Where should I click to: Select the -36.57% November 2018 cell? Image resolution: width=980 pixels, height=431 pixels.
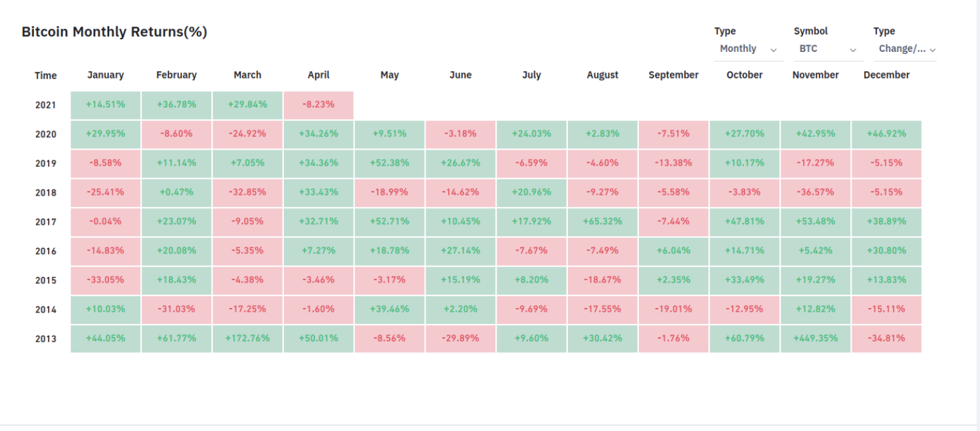click(816, 192)
